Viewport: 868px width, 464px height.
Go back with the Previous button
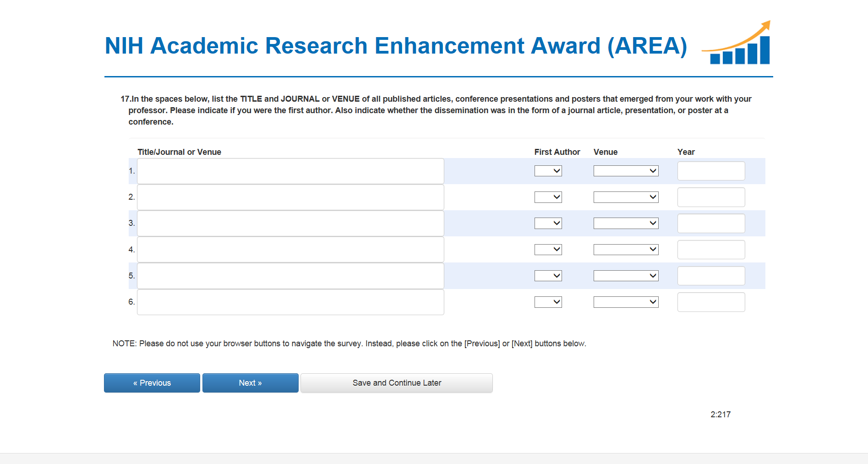(x=152, y=383)
